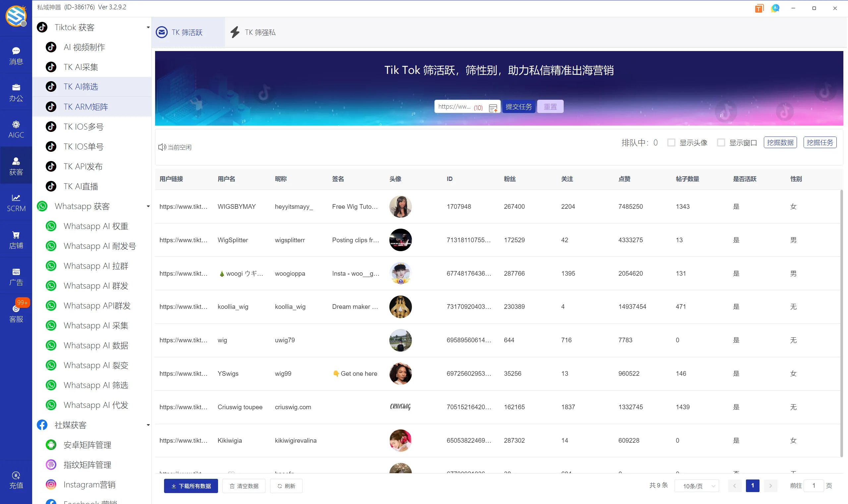The width and height of the screenshot is (848, 504).
Task: Click the 前往 page number input field
Action: click(x=814, y=485)
